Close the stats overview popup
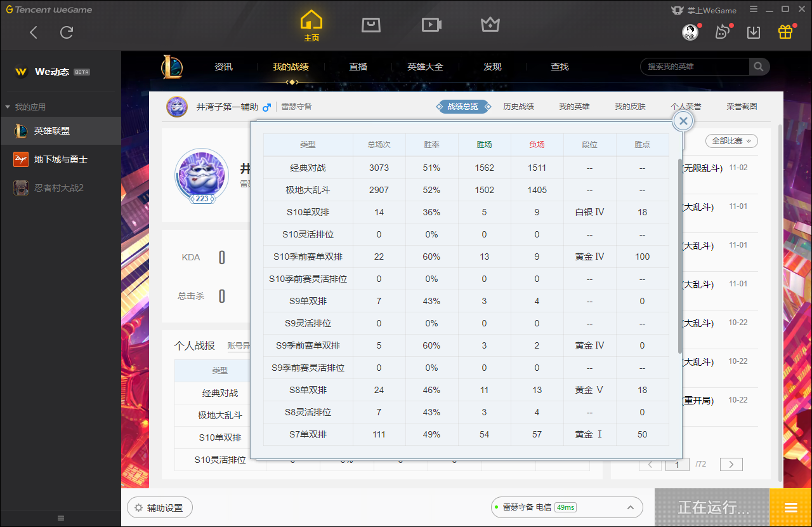This screenshot has width=812, height=527. pyautogui.click(x=682, y=121)
